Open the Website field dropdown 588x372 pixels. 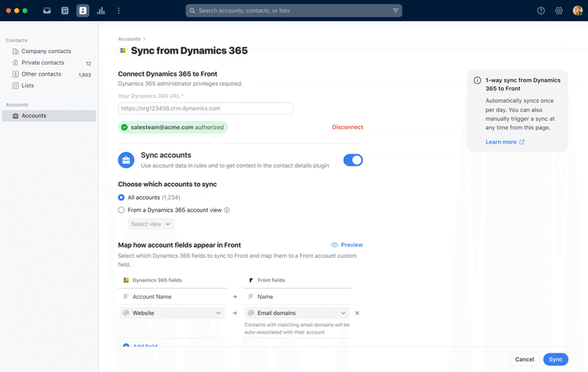[x=172, y=313]
